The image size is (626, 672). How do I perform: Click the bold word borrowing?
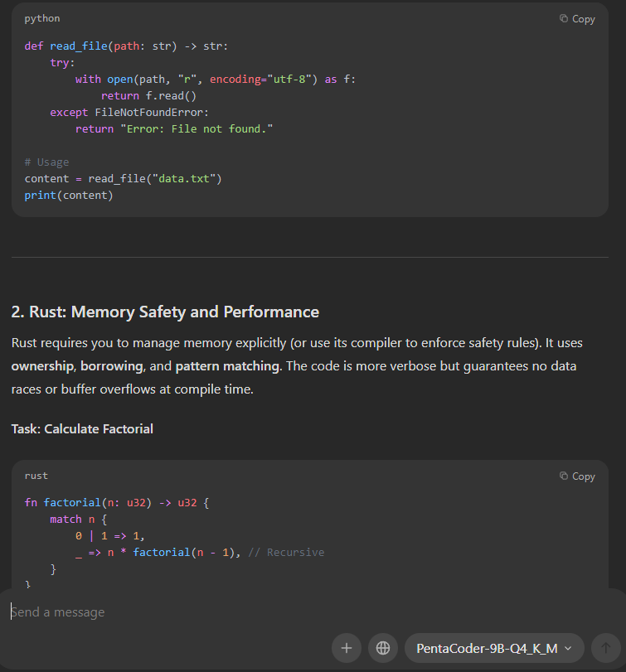111,366
